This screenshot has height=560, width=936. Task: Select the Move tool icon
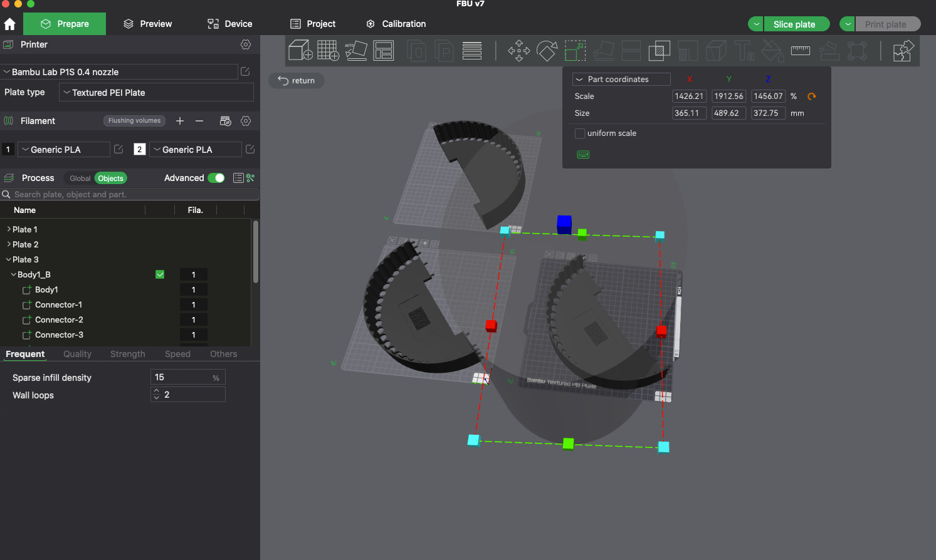click(518, 50)
